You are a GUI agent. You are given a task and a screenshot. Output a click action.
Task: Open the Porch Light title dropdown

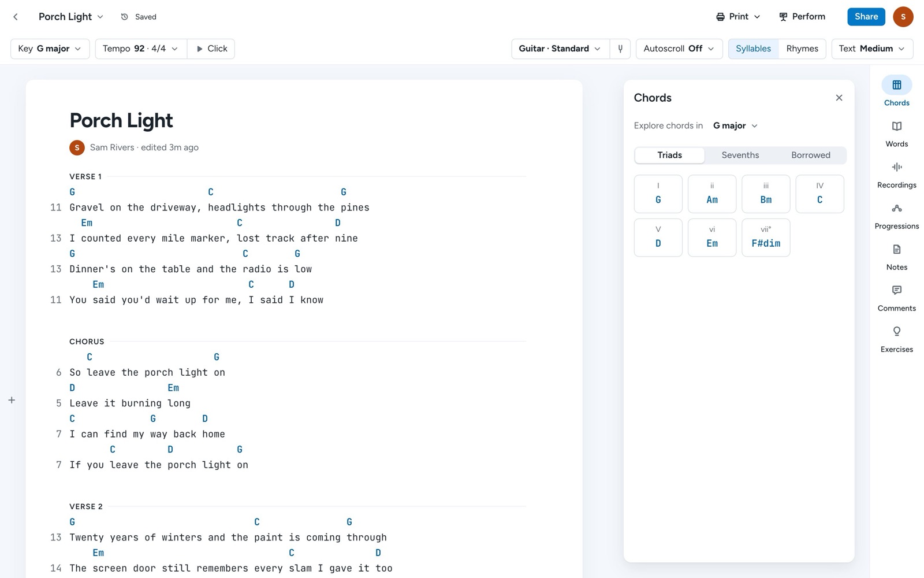[x=71, y=17]
